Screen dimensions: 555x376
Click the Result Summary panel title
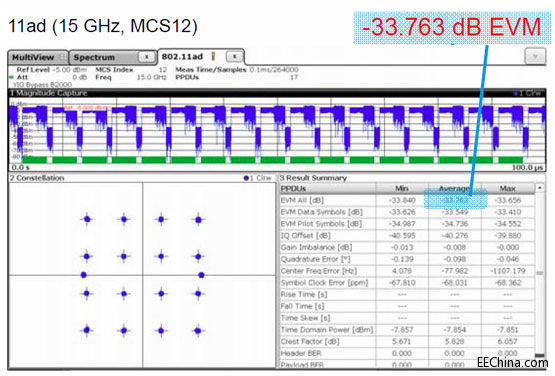[x=313, y=178]
